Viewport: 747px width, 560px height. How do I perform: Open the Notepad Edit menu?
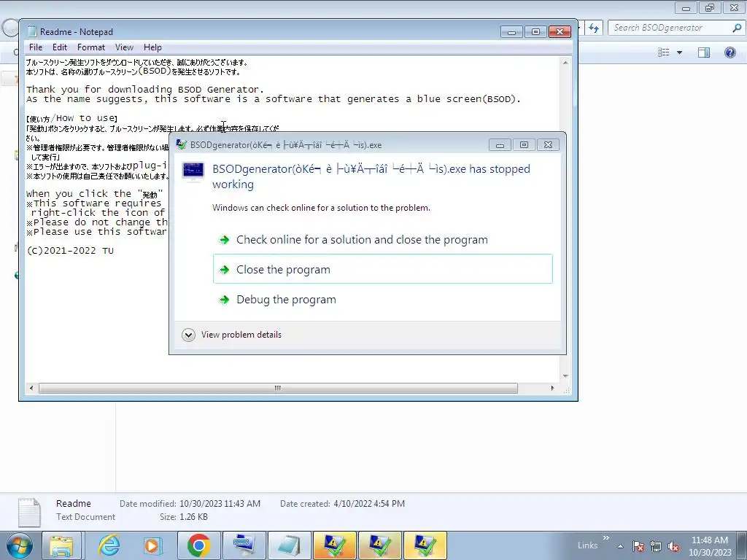(60, 47)
